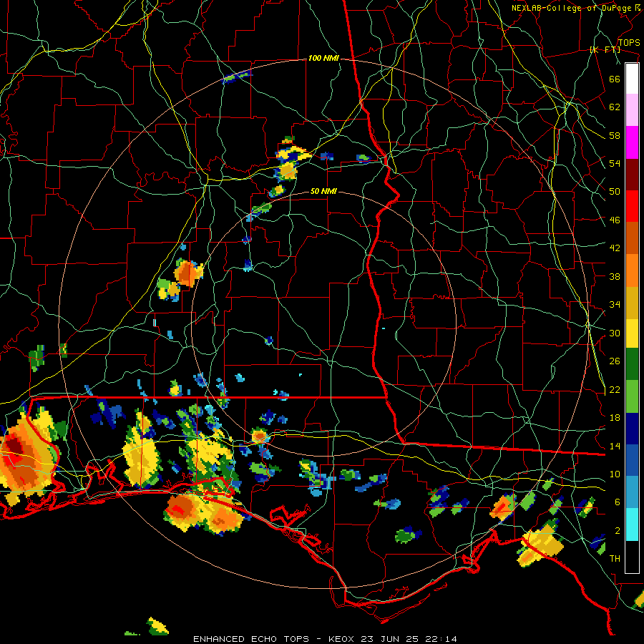Click the 30 scale label
The height and width of the screenshot is (644, 644).
point(615,333)
